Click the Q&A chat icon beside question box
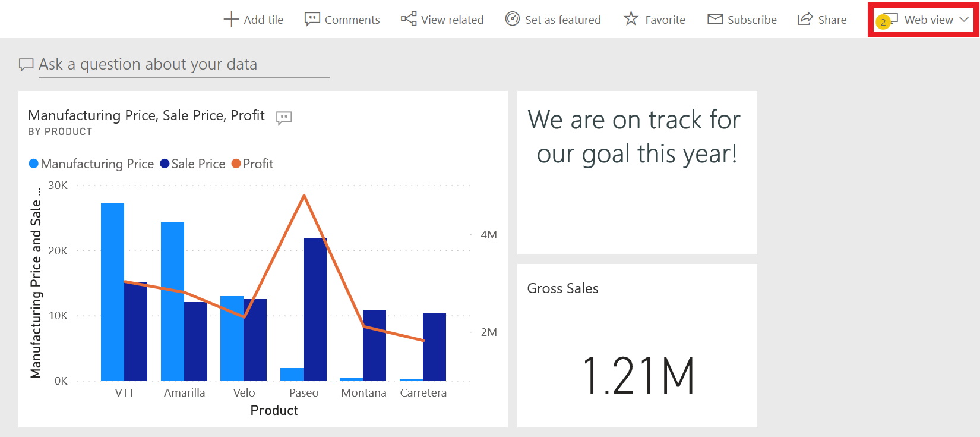This screenshot has width=980, height=437. pyautogui.click(x=26, y=65)
